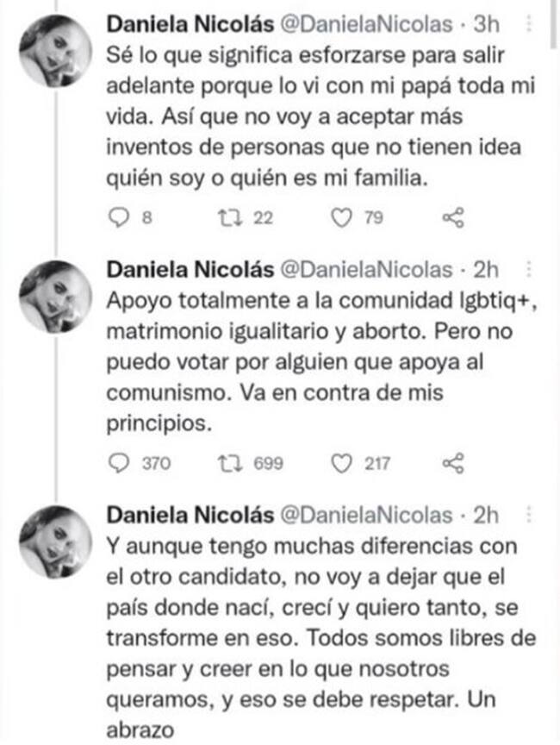This screenshot has height=745, width=560.
Task: Reply to the tweet with 8 replies
Action: tap(121, 219)
